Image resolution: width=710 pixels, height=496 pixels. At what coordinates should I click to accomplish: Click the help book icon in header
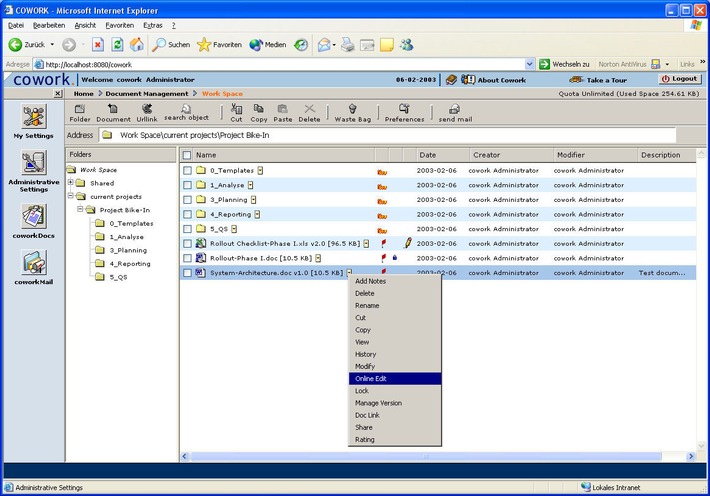(451, 80)
